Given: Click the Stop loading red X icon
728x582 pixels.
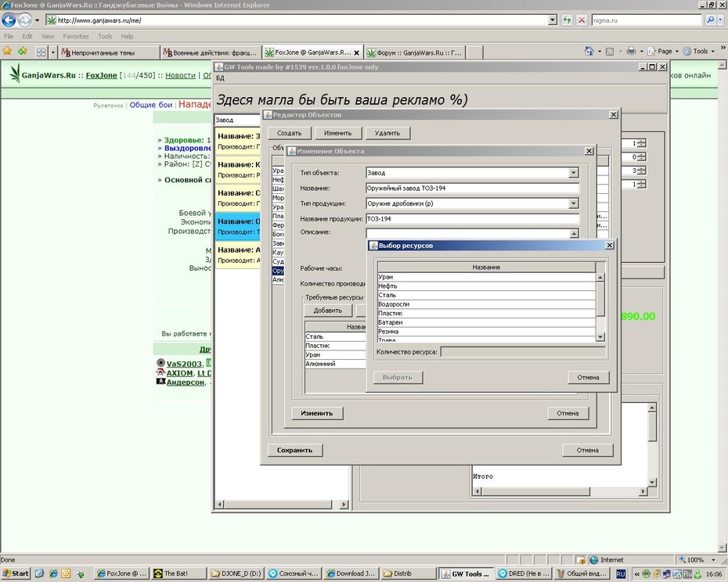Looking at the screenshot, I should 582,20.
